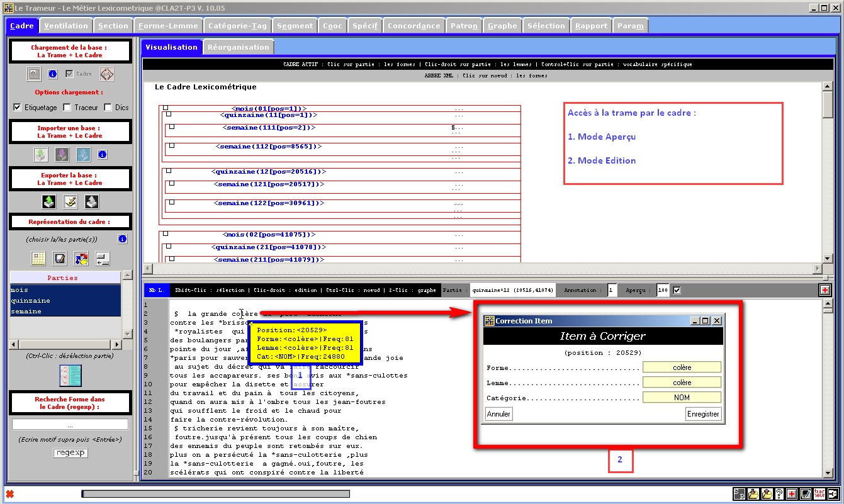Image resolution: width=844 pixels, height=504 pixels.
Task: Open the Forme-Lemme tab
Action: (168, 26)
